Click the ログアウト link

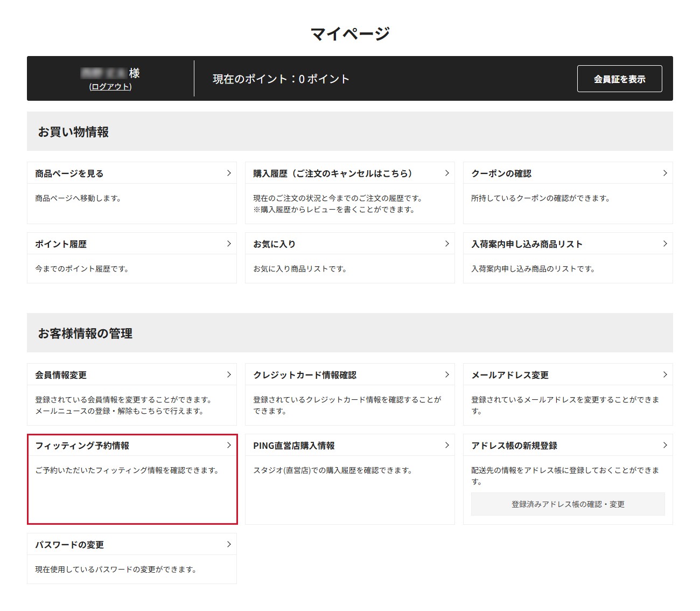(110, 87)
